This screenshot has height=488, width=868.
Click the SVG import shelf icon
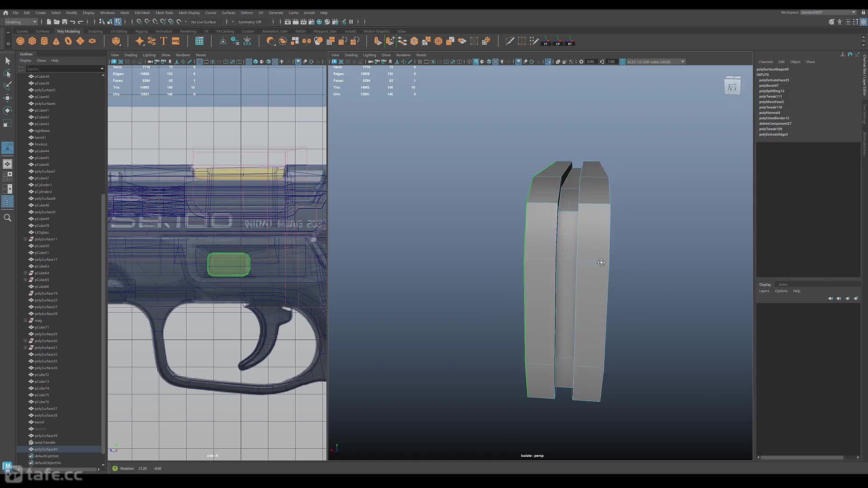(176, 41)
